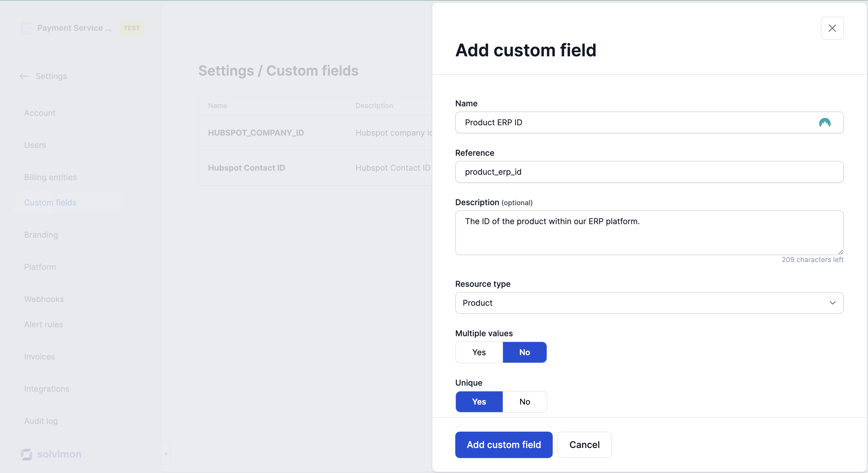Select No under Multiple values
Viewport: 868px width, 473px height.
[x=524, y=352]
